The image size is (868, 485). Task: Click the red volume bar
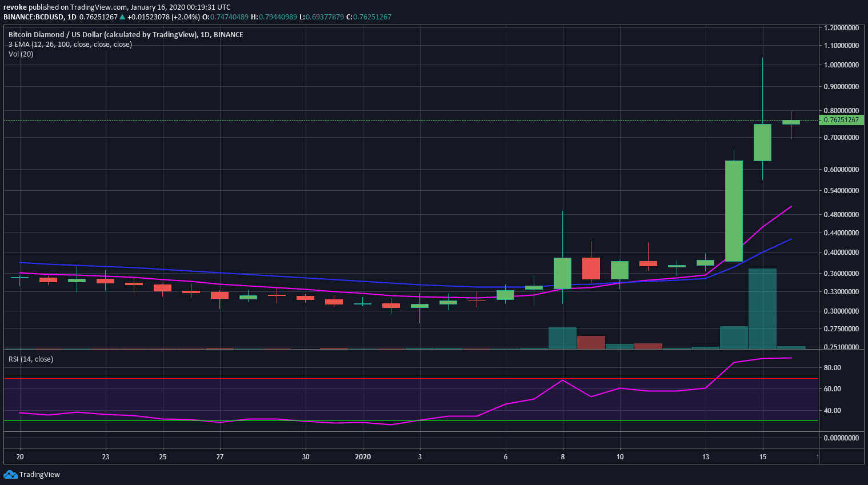(x=591, y=342)
